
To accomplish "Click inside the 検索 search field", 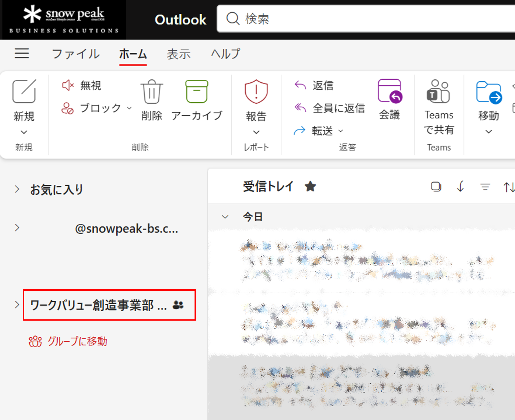I will pyautogui.click(x=360, y=19).
